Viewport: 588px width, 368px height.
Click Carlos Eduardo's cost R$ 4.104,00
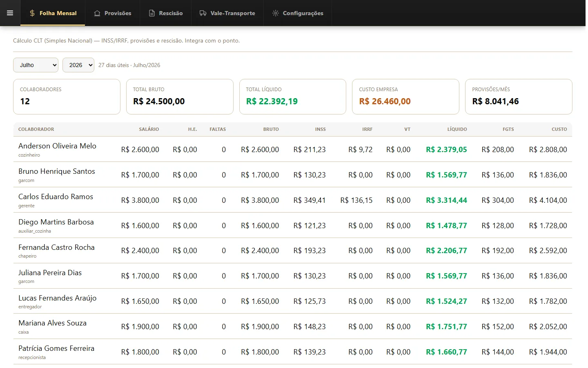[548, 200]
